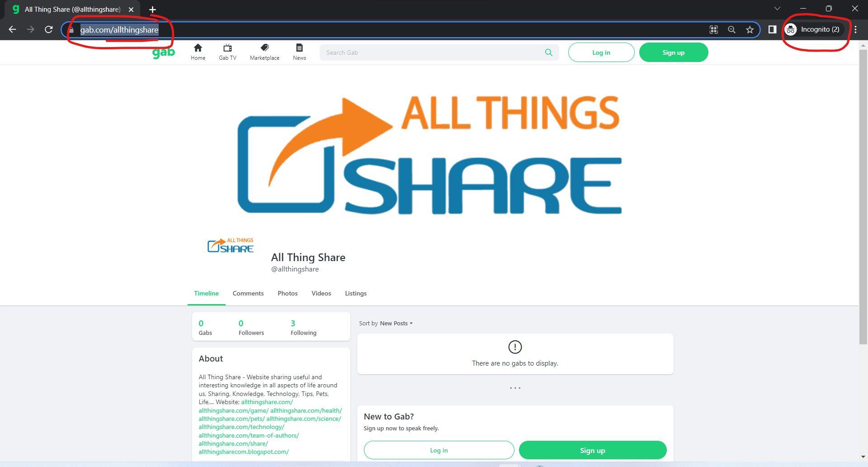Open the Gab Marketplace
Image resolution: width=868 pixels, height=467 pixels.
click(264, 52)
